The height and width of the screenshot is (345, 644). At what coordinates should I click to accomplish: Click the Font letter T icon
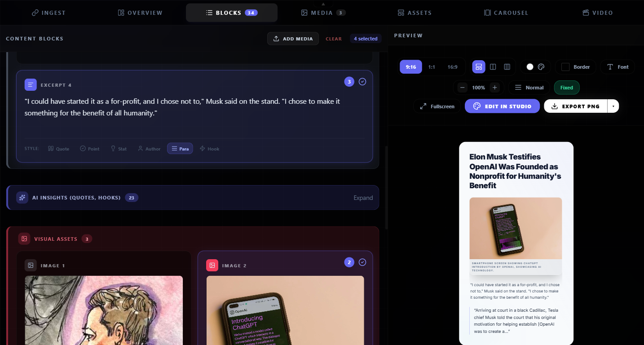coord(610,67)
